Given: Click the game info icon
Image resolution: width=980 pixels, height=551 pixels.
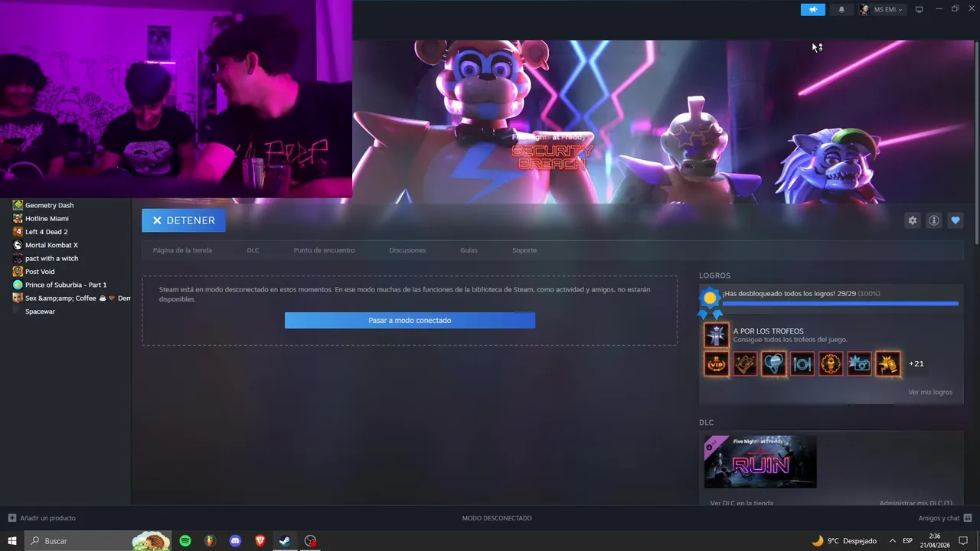Looking at the screenshot, I should tap(934, 220).
